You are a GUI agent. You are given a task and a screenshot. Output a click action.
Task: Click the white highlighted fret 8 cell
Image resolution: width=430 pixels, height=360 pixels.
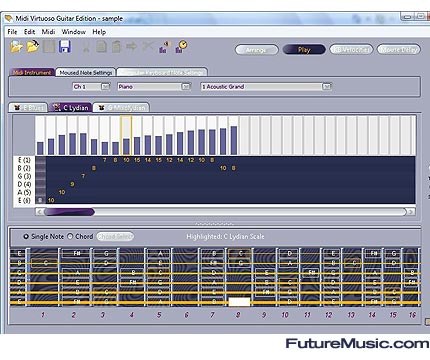pos(239,302)
